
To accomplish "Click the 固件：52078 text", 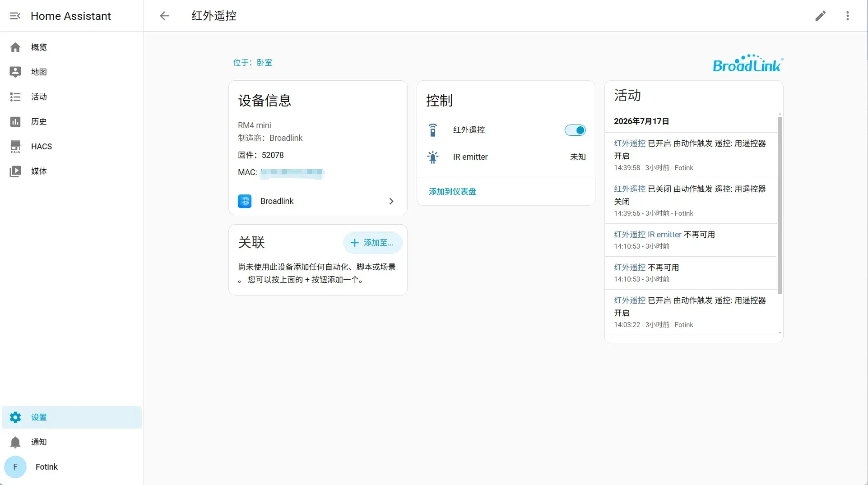I will click(x=261, y=155).
